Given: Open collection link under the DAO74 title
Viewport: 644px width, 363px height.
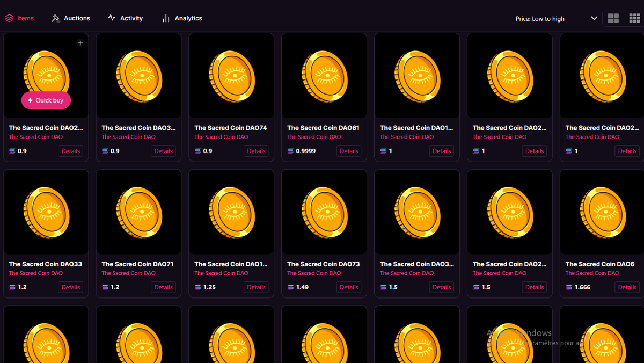Looking at the screenshot, I should point(221,137).
